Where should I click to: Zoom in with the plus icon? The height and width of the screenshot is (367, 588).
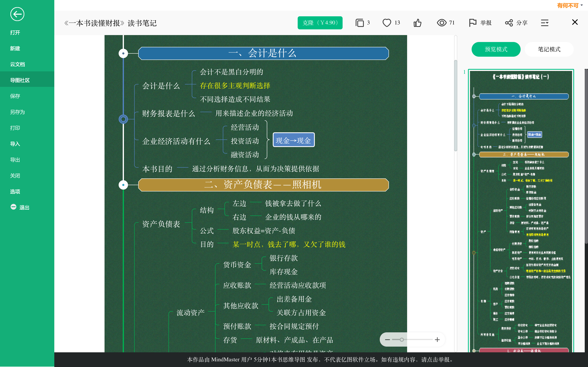(437, 339)
